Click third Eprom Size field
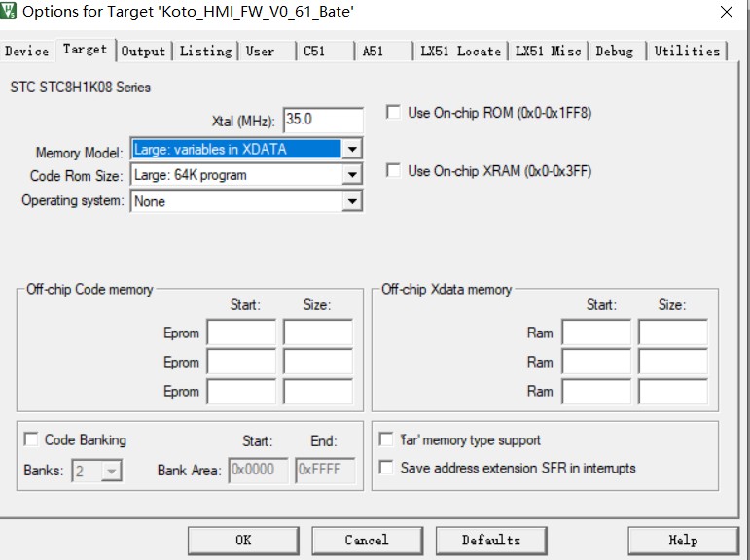Screen dimensions: 750x560 [318, 391]
